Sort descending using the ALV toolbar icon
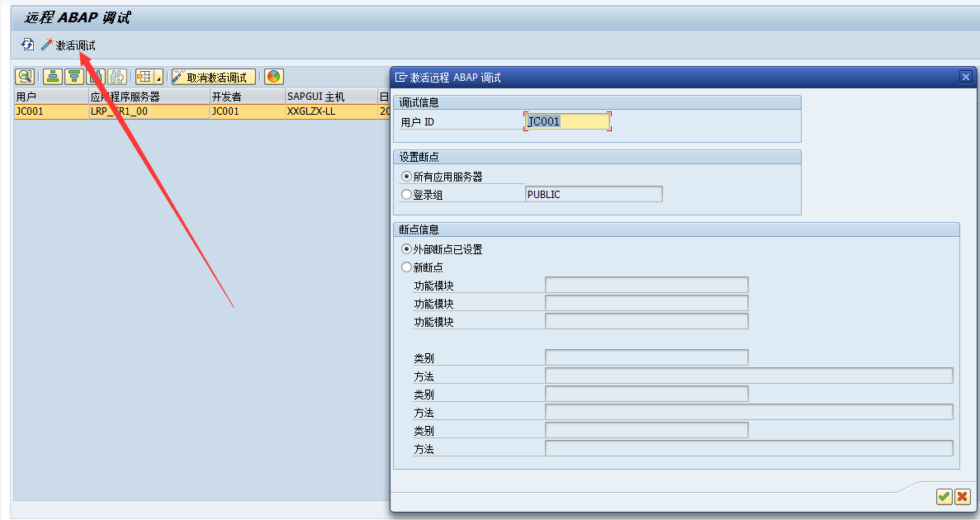The height and width of the screenshot is (520, 980). (74, 77)
